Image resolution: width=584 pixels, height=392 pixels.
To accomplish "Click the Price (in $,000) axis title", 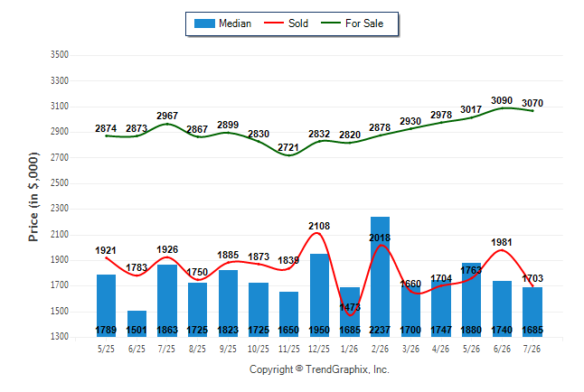I will 33,197.
